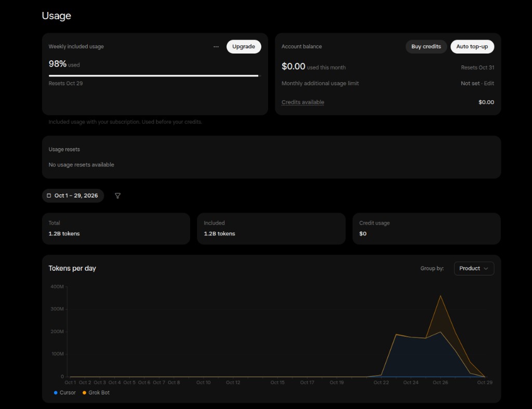
Task: Click the '$0.00 used this month' value
Action: (313, 66)
